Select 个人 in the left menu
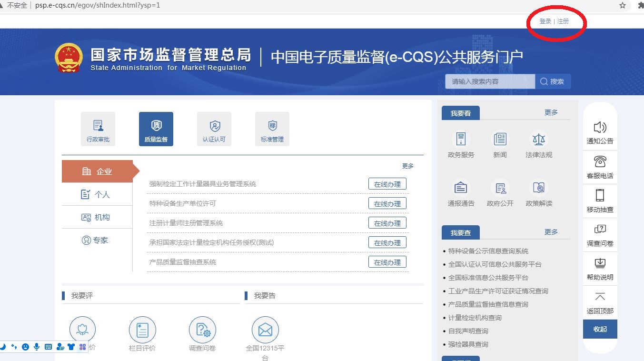Image resolution: width=644 pixels, height=361 pixels. (97, 194)
